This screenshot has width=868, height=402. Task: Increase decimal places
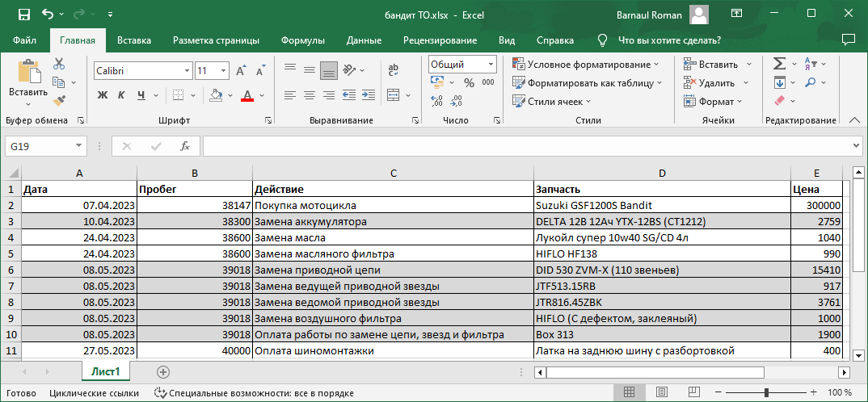[x=437, y=101]
